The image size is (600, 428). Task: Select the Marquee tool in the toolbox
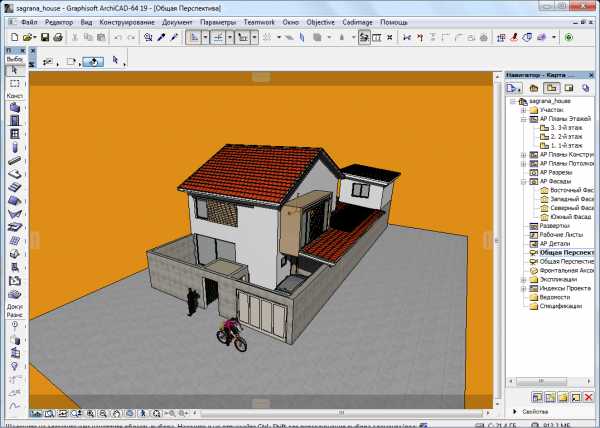point(15,84)
